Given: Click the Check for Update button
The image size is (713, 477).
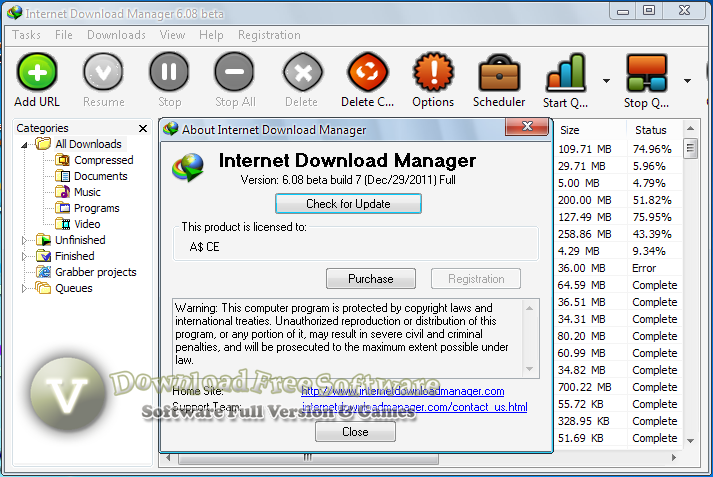Looking at the screenshot, I should click(348, 204).
